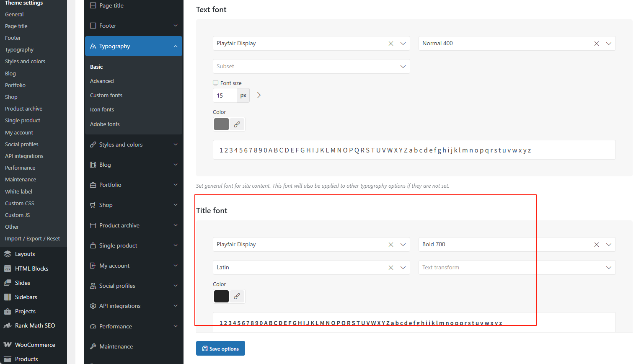The image size is (636, 364).
Task: Click the HTML Blocks icon in sidebar
Action: coord(8,268)
